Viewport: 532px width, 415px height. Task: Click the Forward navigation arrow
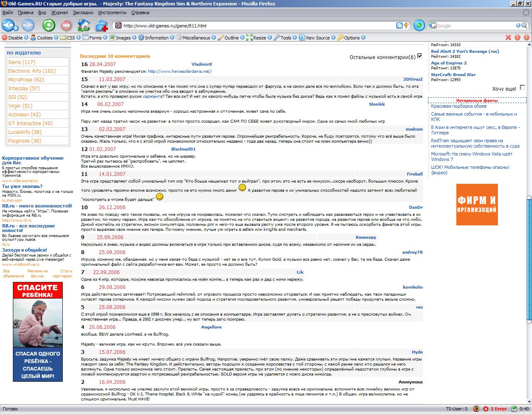click(28, 25)
